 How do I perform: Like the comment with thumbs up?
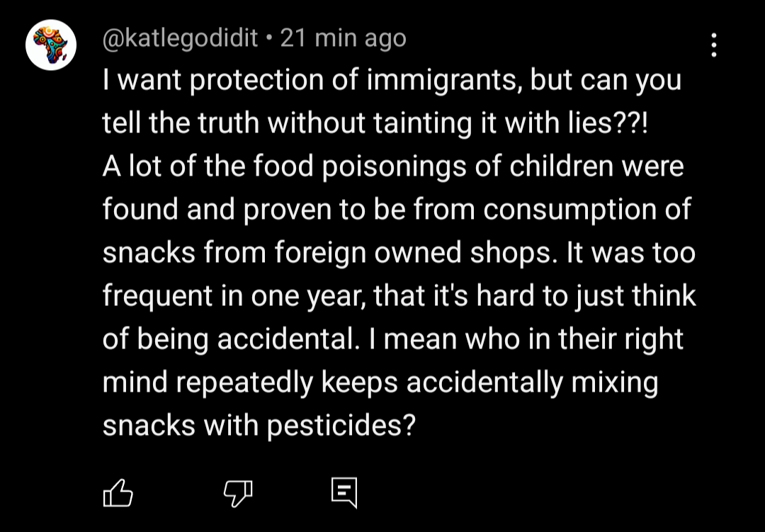click(118, 492)
